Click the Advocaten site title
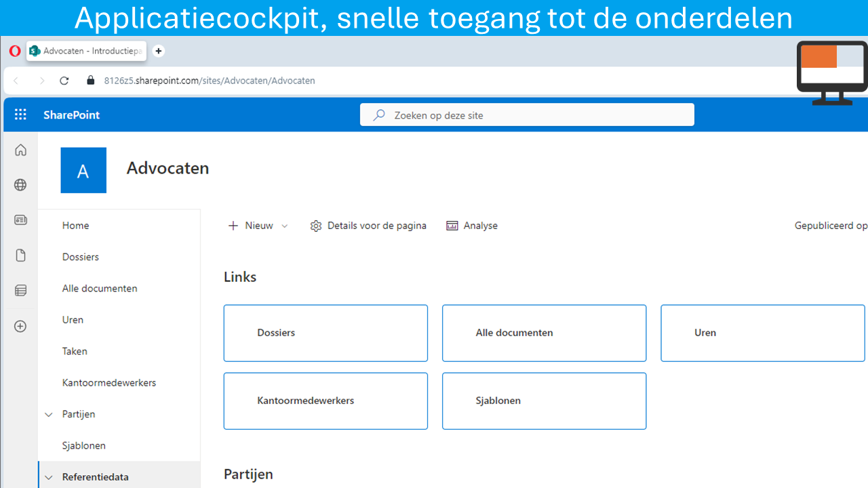Viewport: 868px width, 488px height. point(167,168)
